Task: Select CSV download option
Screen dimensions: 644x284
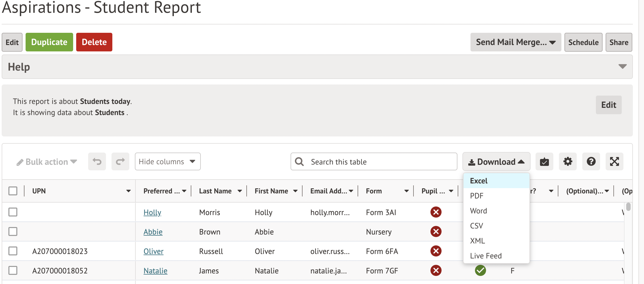Action: (476, 226)
